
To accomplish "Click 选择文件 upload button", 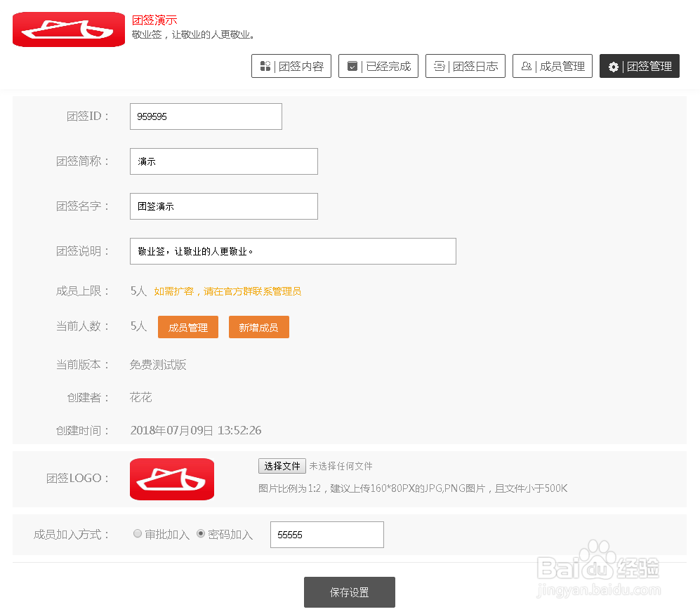I will 282,466.
